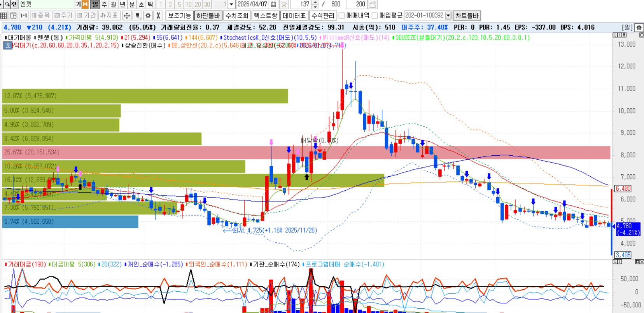The image size is (644, 313).
Task: Open the account 202-01-100392 dropdown
Action: (448, 16)
